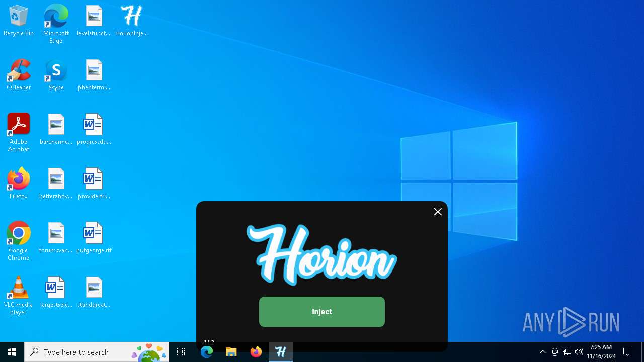
Task: Open File Explorer from the taskbar
Action: [231, 352]
